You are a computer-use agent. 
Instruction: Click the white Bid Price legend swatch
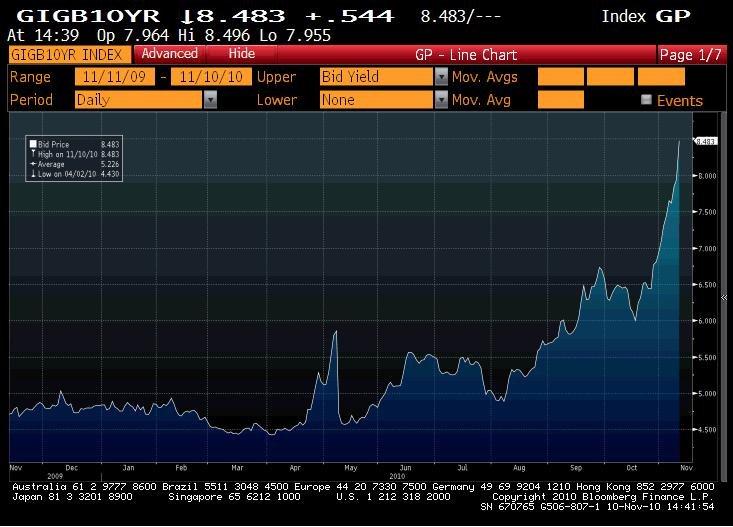[32, 144]
